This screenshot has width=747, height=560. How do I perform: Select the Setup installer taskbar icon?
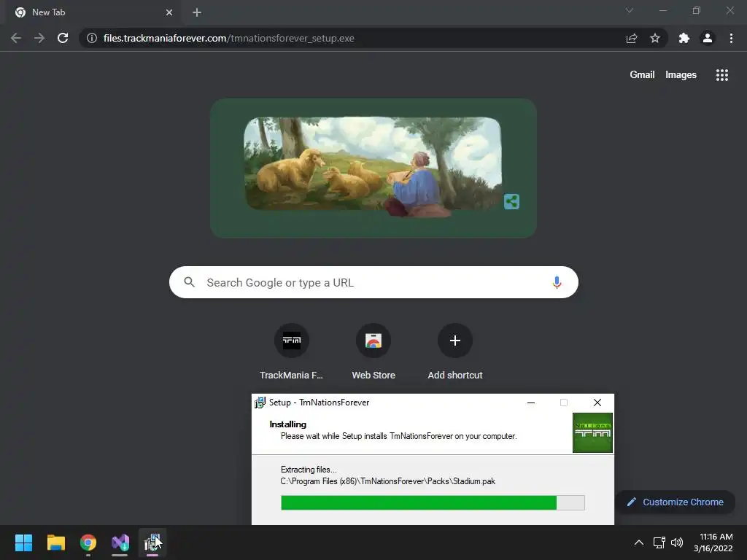[x=152, y=542]
